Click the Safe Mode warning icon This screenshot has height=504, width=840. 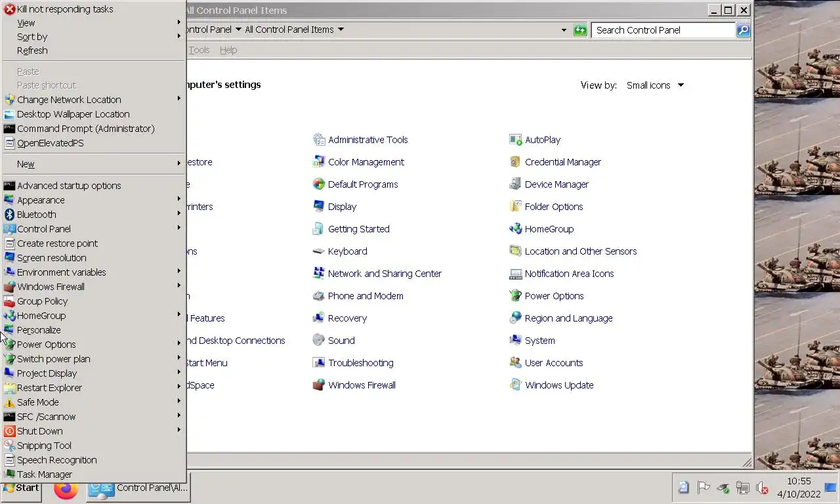tap(9, 402)
